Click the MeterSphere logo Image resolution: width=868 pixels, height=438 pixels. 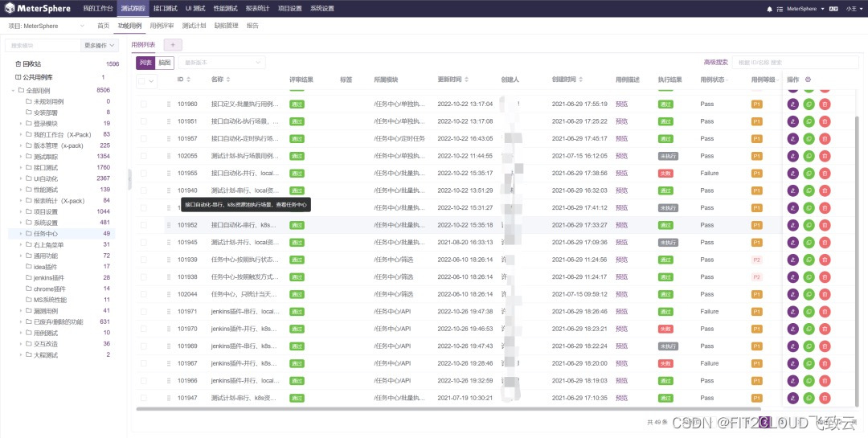tap(38, 8)
